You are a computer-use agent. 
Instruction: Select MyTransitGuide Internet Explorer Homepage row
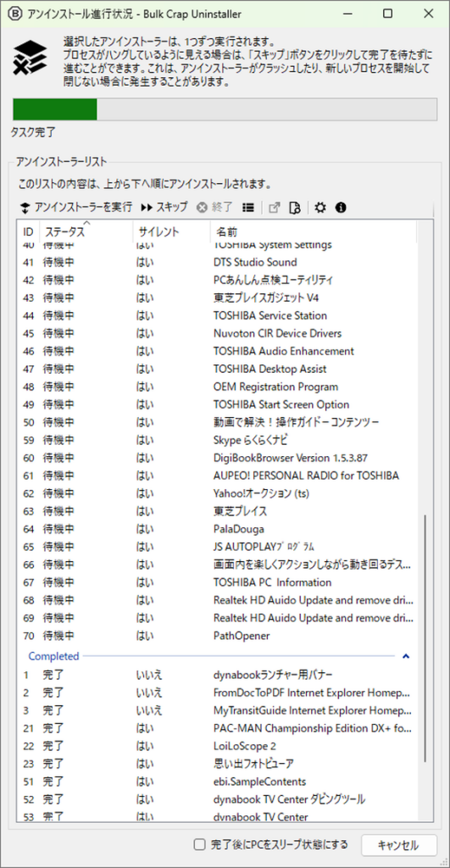coord(218,710)
